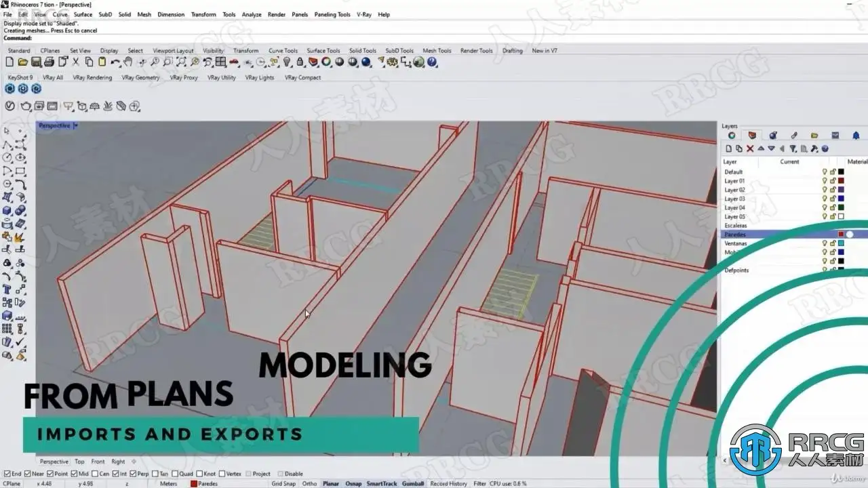Choose the Select Objects arrow tool

(x=6, y=130)
